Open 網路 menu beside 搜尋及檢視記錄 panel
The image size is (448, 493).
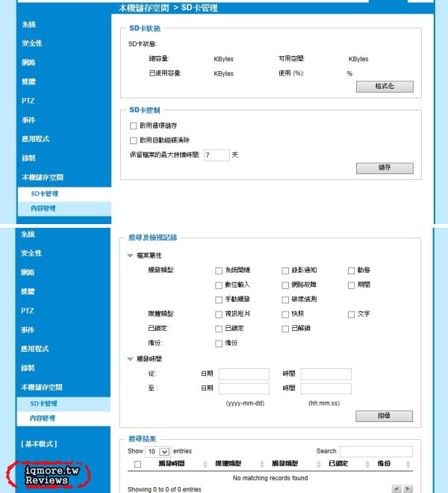pyautogui.click(x=28, y=273)
